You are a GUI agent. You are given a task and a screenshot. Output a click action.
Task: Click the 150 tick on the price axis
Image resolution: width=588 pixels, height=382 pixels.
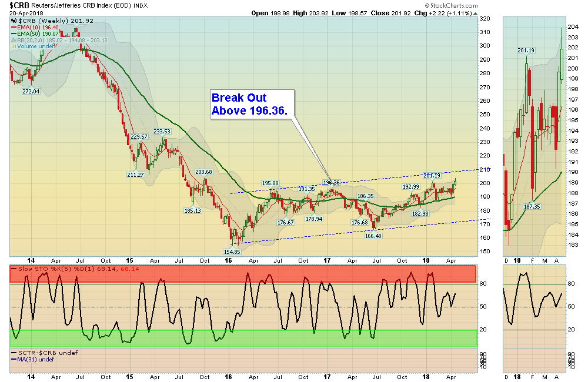[x=485, y=251]
